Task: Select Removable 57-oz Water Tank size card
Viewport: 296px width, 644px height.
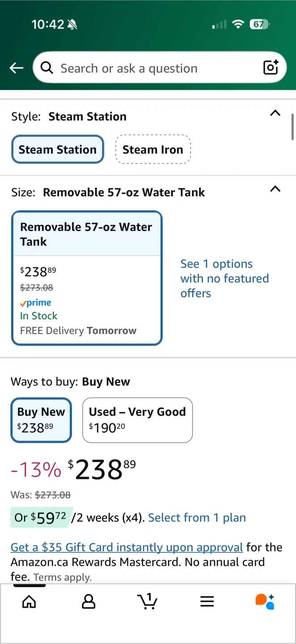Action: click(x=87, y=278)
